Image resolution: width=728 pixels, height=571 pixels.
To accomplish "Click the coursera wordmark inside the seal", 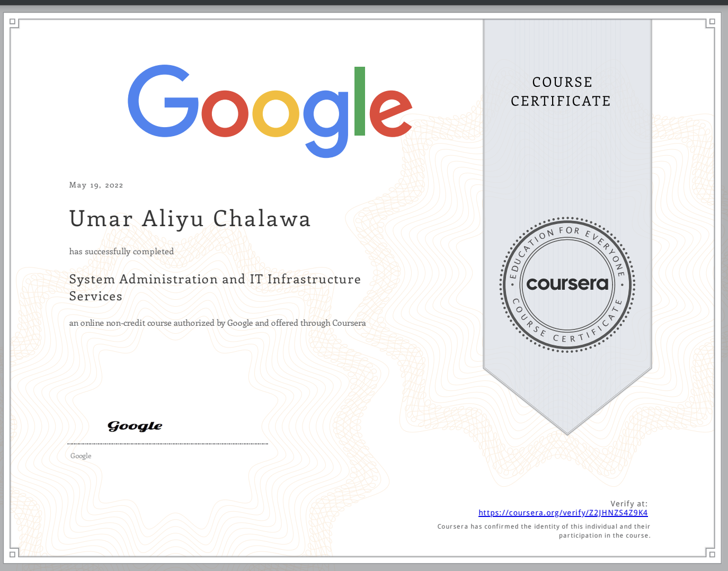I will (x=567, y=284).
